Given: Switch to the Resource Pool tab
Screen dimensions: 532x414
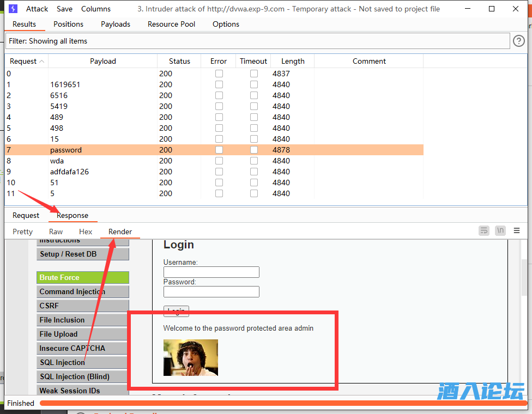Looking at the screenshot, I should click(x=171, y=24).
